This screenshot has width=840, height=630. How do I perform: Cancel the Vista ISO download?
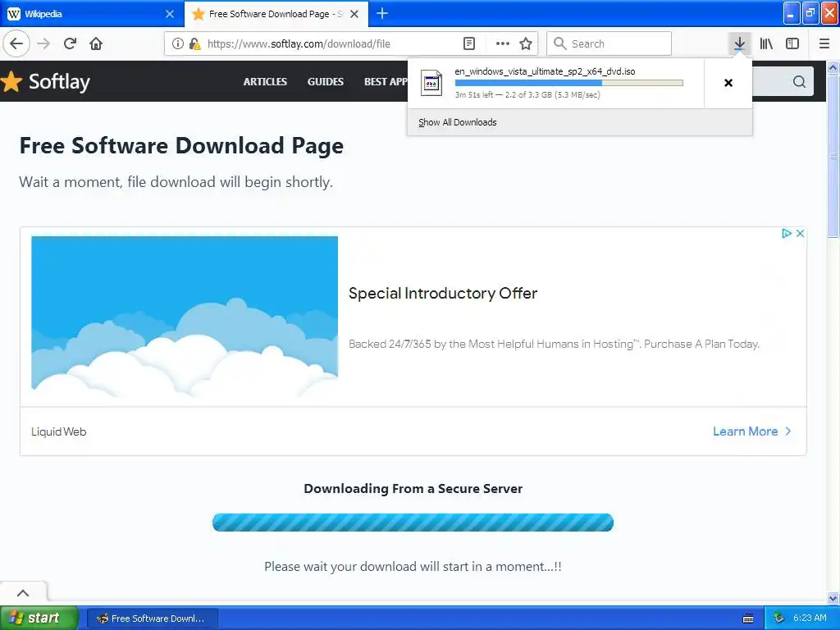pos(728,83)
